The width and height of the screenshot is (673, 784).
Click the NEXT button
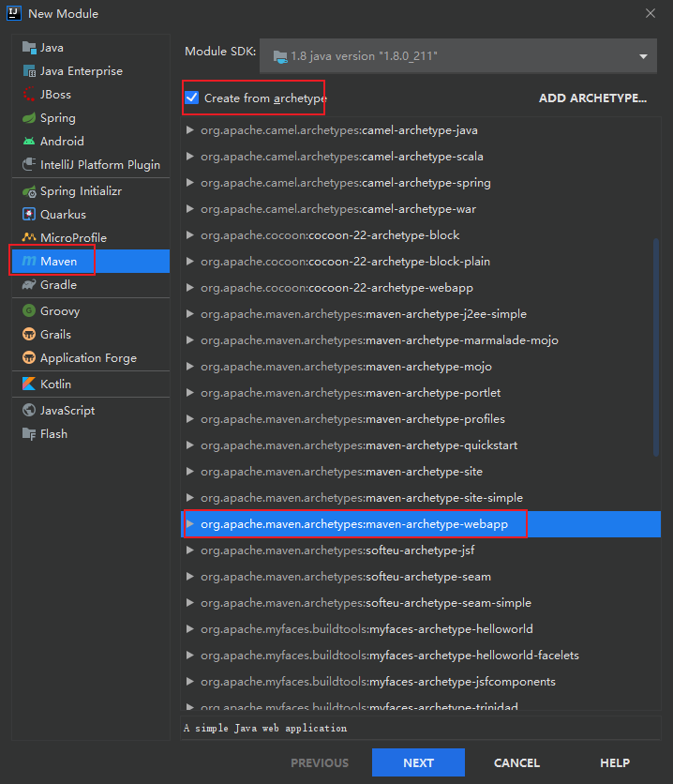418,762
